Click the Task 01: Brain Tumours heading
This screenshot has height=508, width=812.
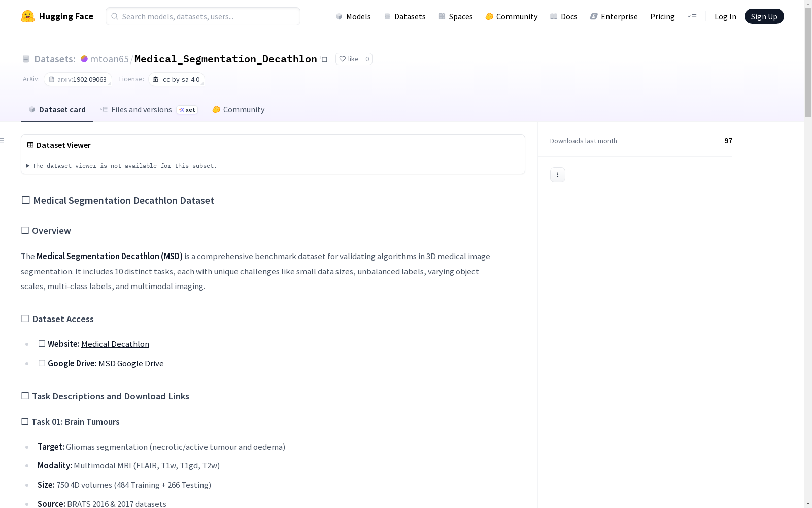pyautogui.click(x=71, y=422)
